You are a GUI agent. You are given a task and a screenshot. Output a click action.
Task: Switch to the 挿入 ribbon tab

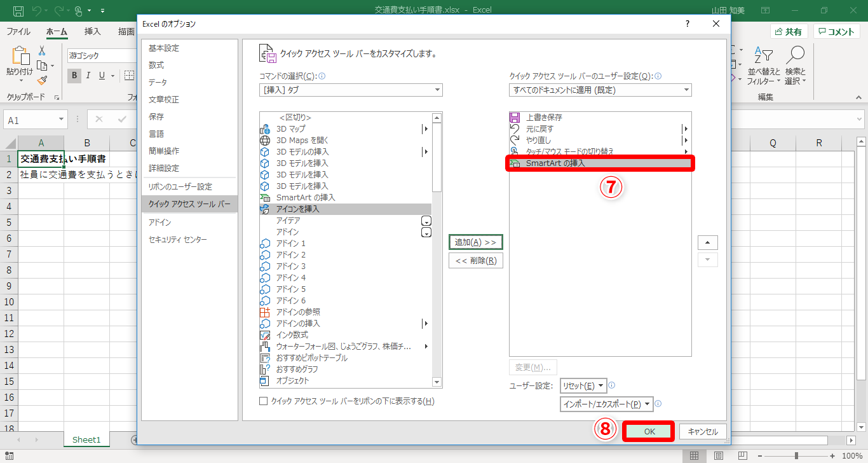pos(93,32)
